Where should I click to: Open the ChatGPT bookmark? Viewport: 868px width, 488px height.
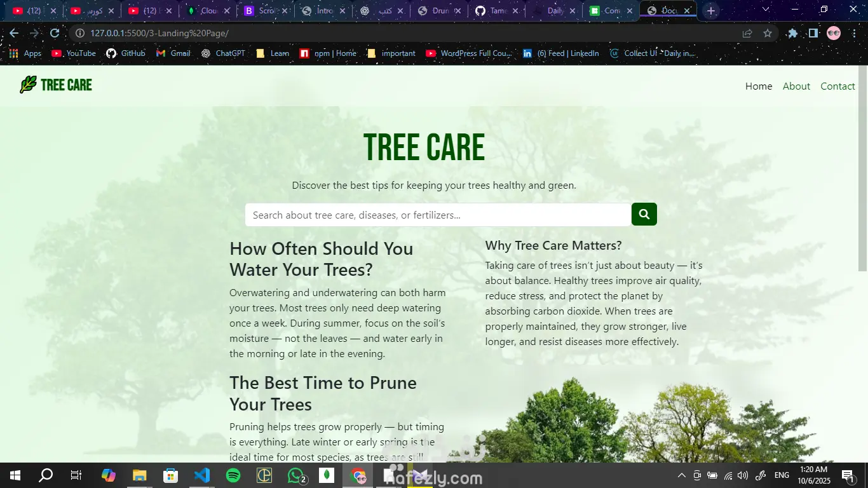click(x=223, y=53)
